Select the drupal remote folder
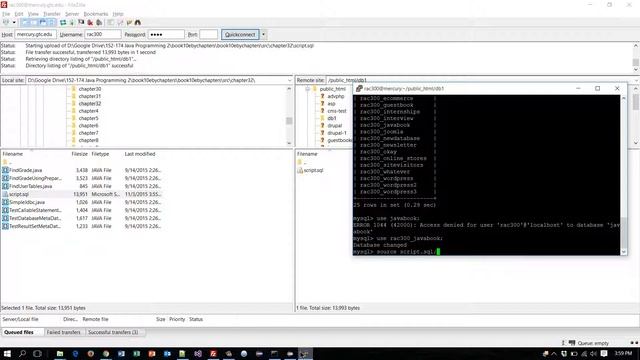The width and height of the screenshot is (640, 360). click(335, 126)
